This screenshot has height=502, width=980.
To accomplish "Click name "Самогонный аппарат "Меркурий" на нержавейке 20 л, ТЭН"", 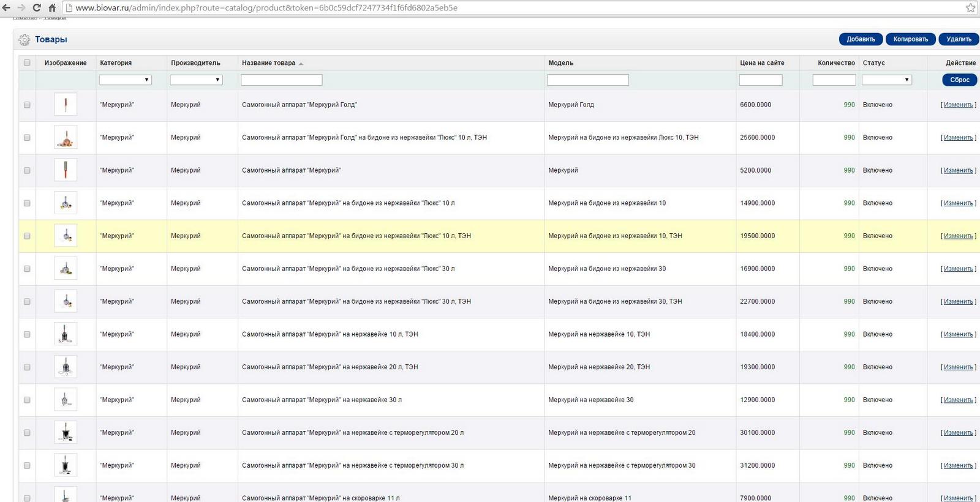I will 330,367.
